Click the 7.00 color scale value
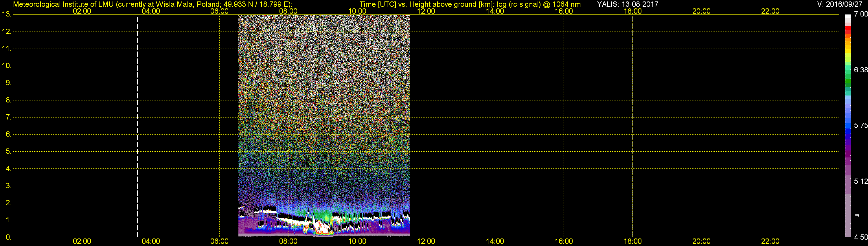Image resolution: width=868 pixels, height=246 pixels. click(x=860, y=14)
